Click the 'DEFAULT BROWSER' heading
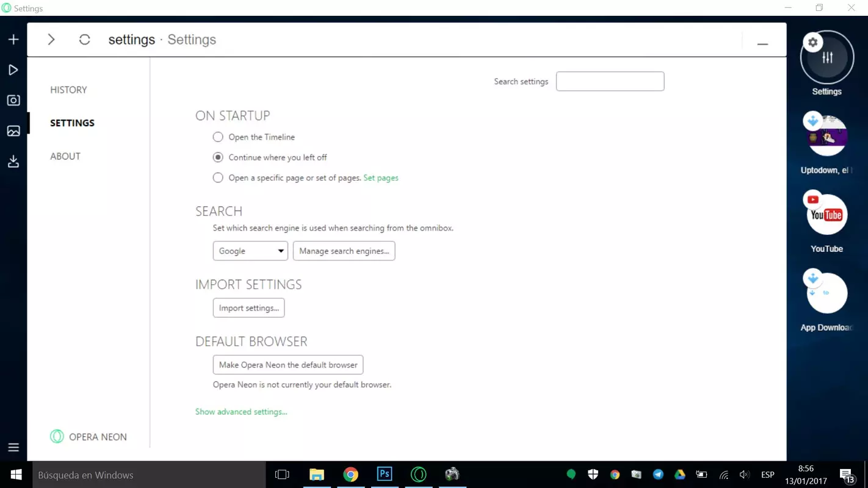 tap(251, 342)
